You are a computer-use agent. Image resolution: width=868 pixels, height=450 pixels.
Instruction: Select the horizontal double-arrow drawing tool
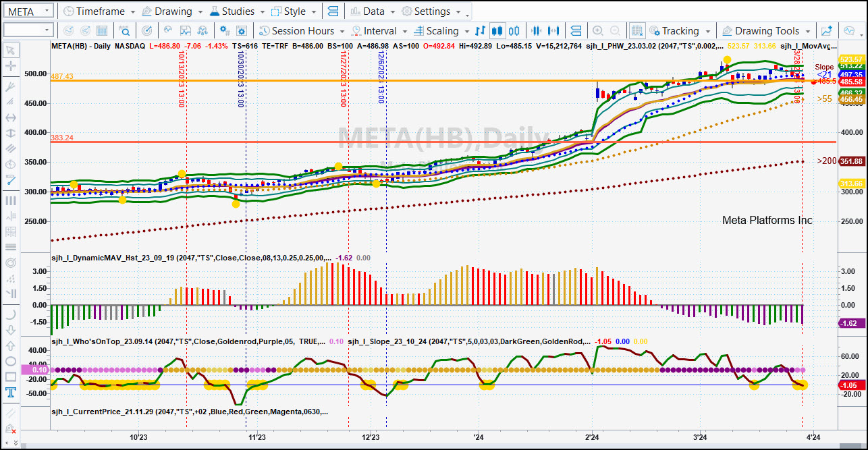coord(11,117)
